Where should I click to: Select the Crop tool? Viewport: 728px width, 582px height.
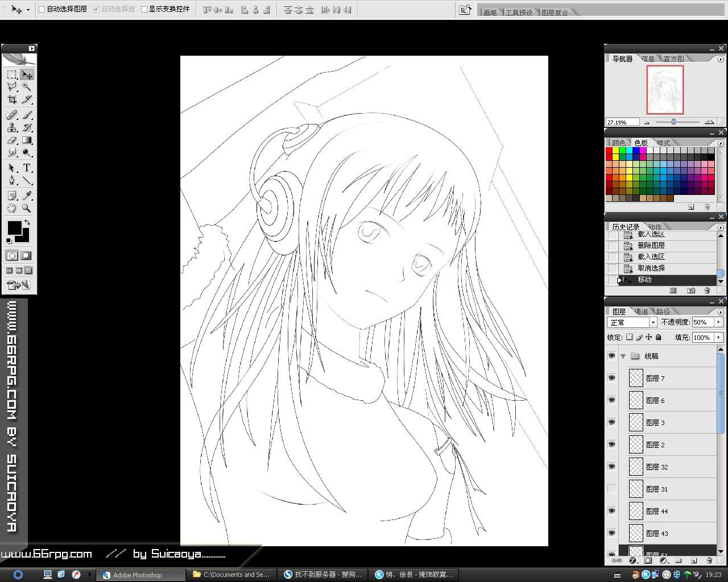pos(12,99)
